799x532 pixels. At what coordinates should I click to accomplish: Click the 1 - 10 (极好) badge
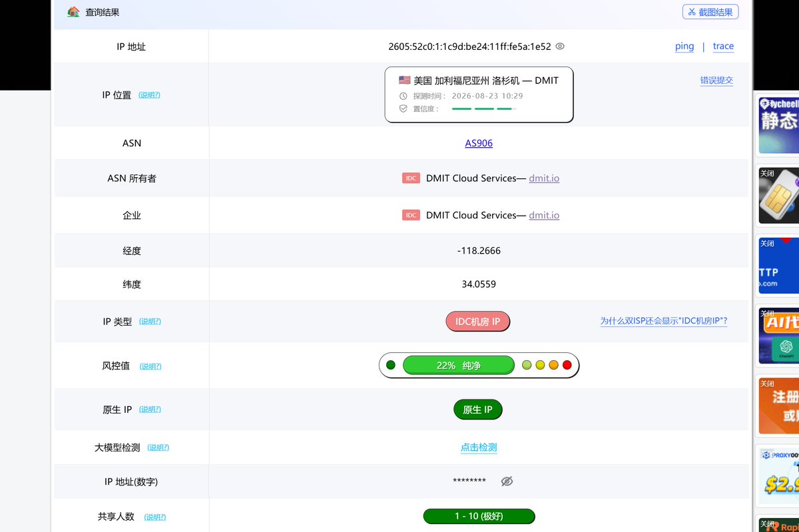479,517
